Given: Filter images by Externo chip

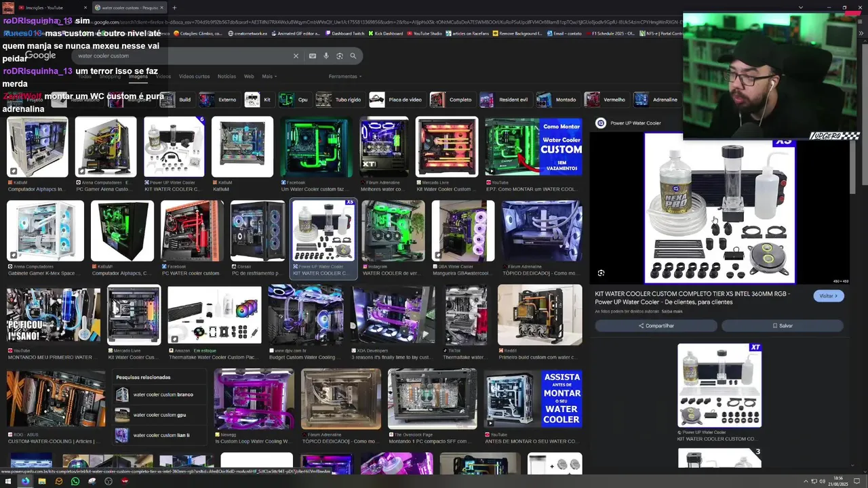Looking at the screenshot, I should pos(219,100).
